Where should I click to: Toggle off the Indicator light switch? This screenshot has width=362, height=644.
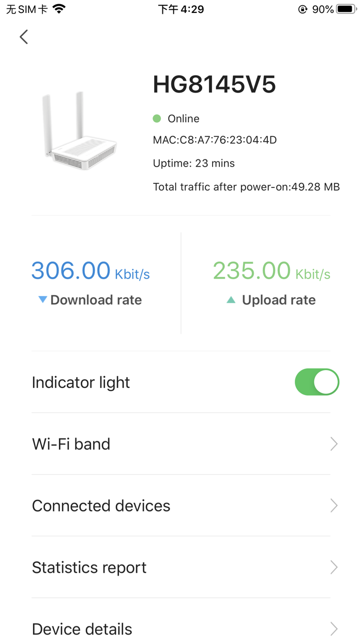point(317,382)
